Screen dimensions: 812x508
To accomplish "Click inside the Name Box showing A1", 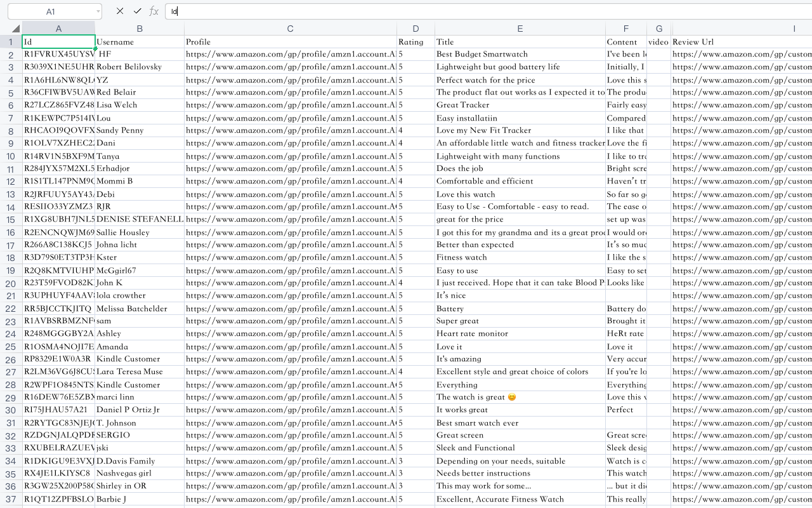I will click(x=51, y=11).
